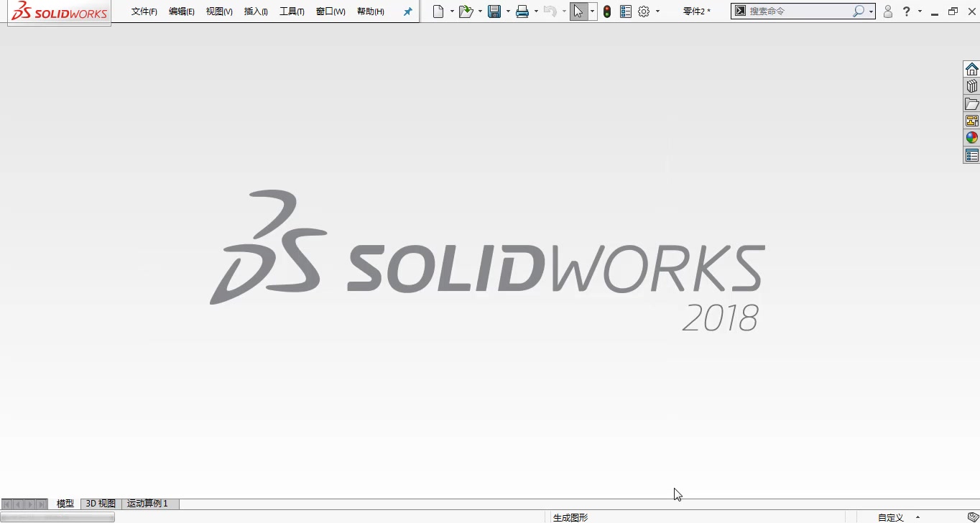Switch to the 运动算例 1 tab
This screenshot has width=980, height=523.
pyautogui.click(x=148, y=504)
